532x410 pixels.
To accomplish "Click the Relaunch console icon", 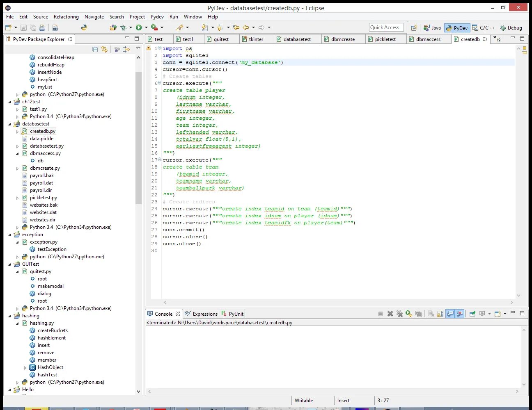I will pyautogui.click(x=409, y=314).
